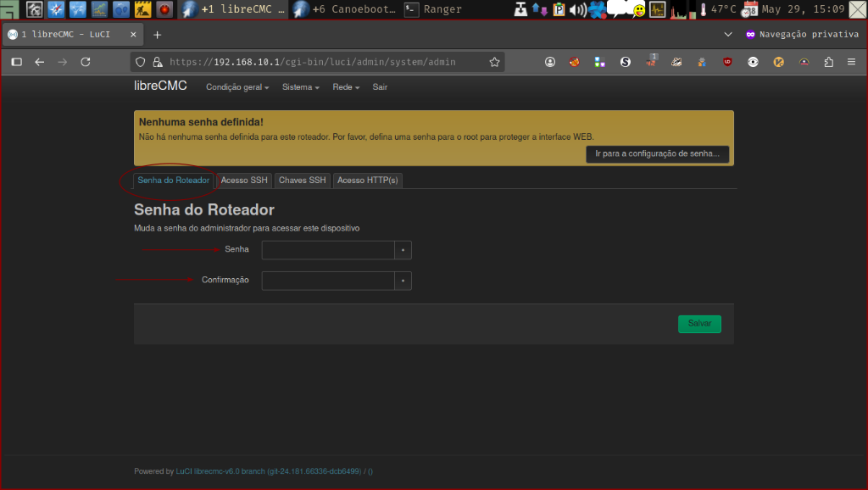Click the uBlock Origin extension icon

click(x=727, y=62)
